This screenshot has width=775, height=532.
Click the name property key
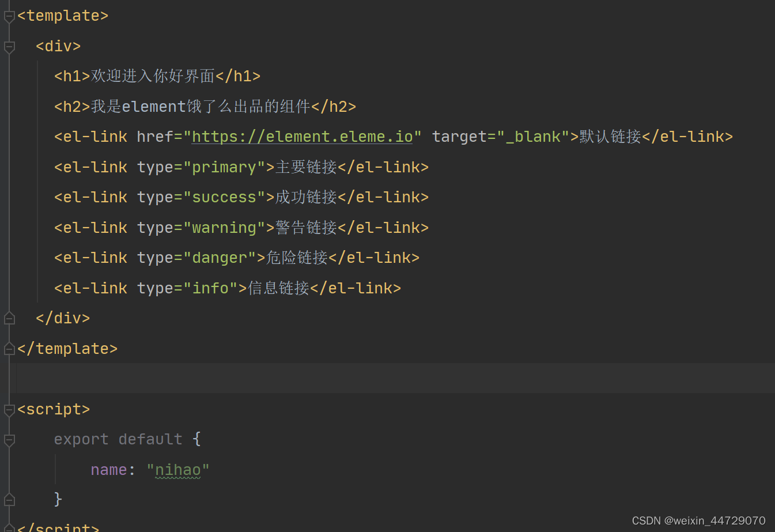tap(109, 470)
